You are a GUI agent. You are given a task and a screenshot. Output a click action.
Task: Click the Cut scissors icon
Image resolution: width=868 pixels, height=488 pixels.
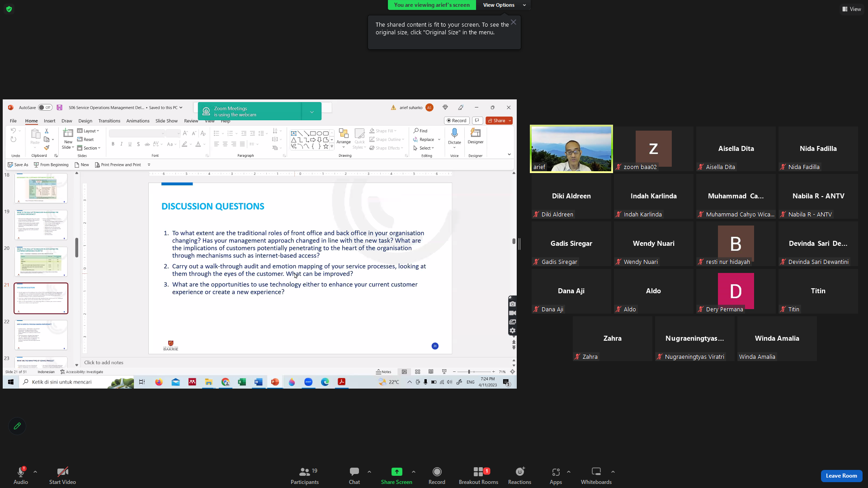point(46,131)
